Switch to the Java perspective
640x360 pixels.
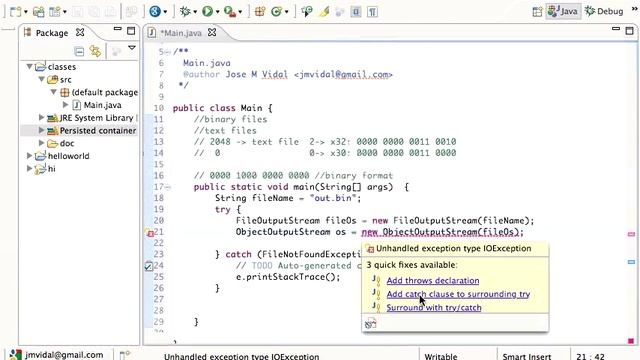563,11
